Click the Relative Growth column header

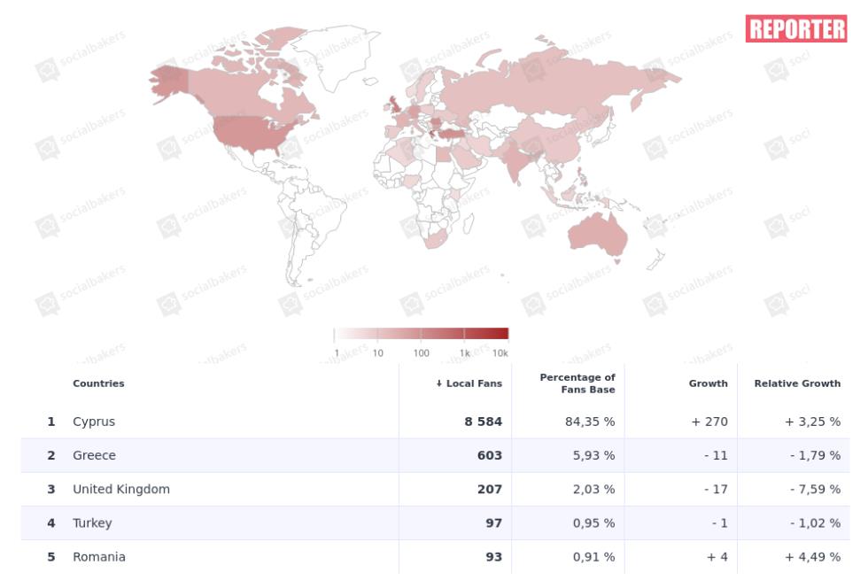click(x=797, y=383)
